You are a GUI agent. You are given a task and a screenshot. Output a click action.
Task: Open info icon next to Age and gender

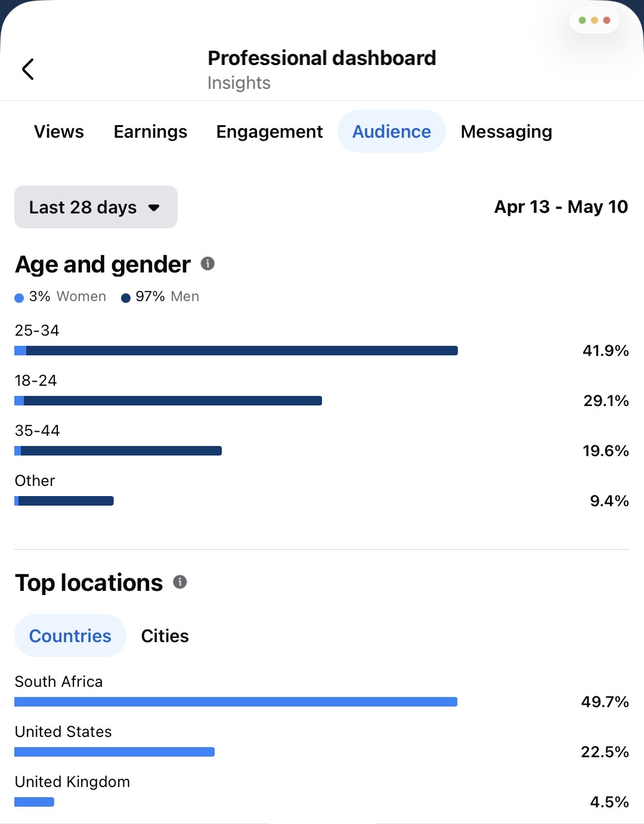coord(208,264)
